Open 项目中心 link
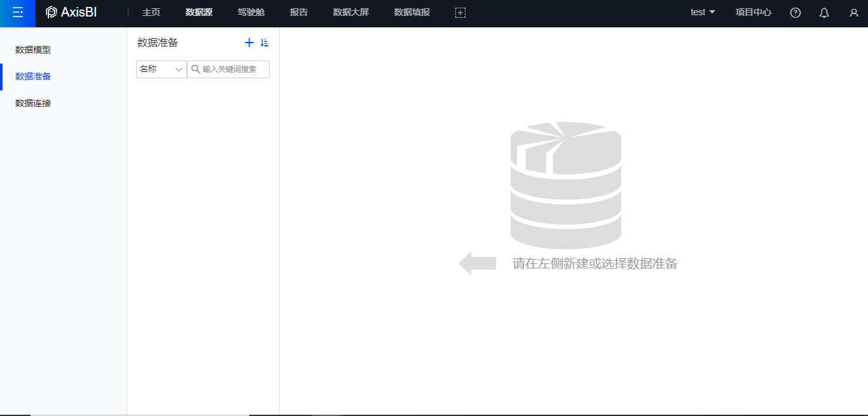 click(x=754, y=13)
